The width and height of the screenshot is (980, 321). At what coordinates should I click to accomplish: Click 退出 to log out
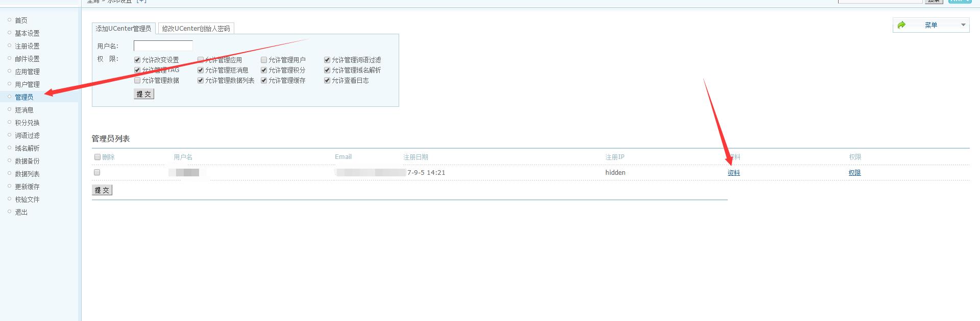coord(21,212)
